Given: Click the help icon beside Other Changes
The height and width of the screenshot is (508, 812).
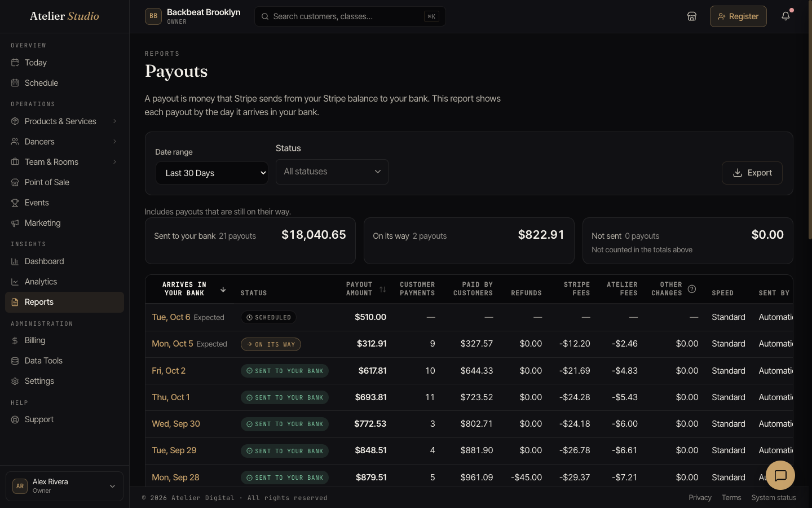Looking at the screenshot, I should tap(692, 289).
